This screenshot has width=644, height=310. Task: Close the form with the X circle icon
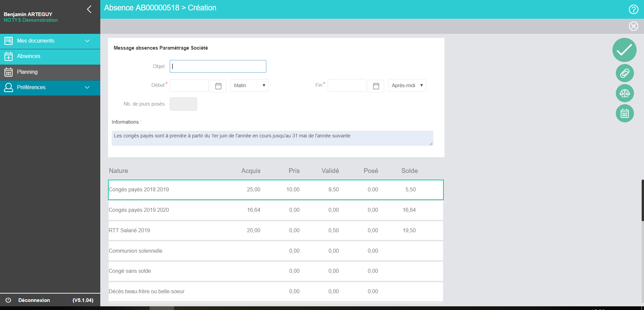(633, 26)
